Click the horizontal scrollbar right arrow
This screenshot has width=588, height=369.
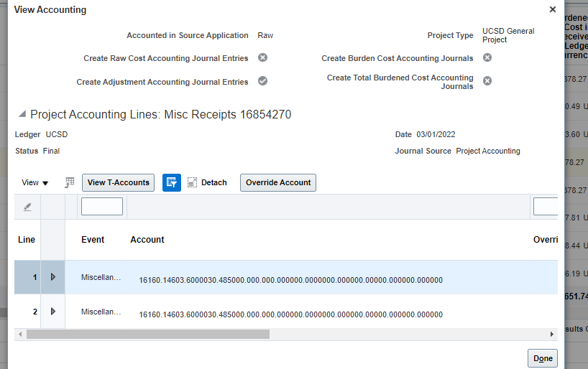(x=552, y=334)
